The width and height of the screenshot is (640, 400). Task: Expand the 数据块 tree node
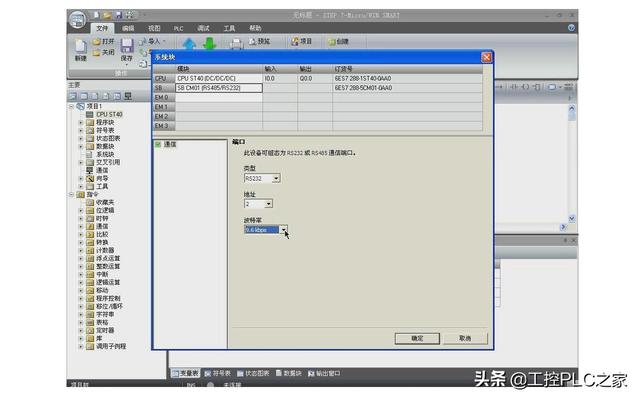(x=81, y=146)
